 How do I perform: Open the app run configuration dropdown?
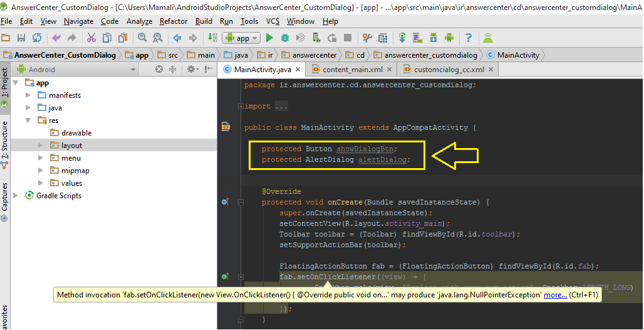[x=241, y=38]
